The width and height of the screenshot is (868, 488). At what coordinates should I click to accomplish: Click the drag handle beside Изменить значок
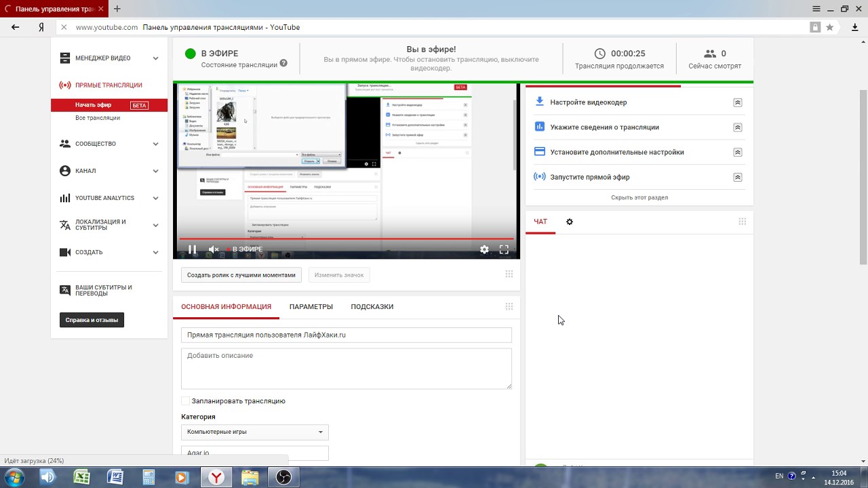coord(509,274)
